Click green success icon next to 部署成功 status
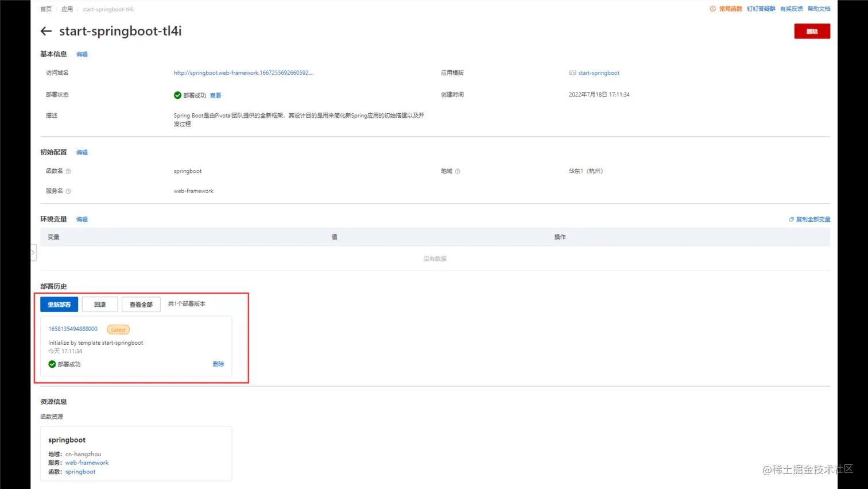This screenshot has height=489, width=868. (x=177, y=95)
